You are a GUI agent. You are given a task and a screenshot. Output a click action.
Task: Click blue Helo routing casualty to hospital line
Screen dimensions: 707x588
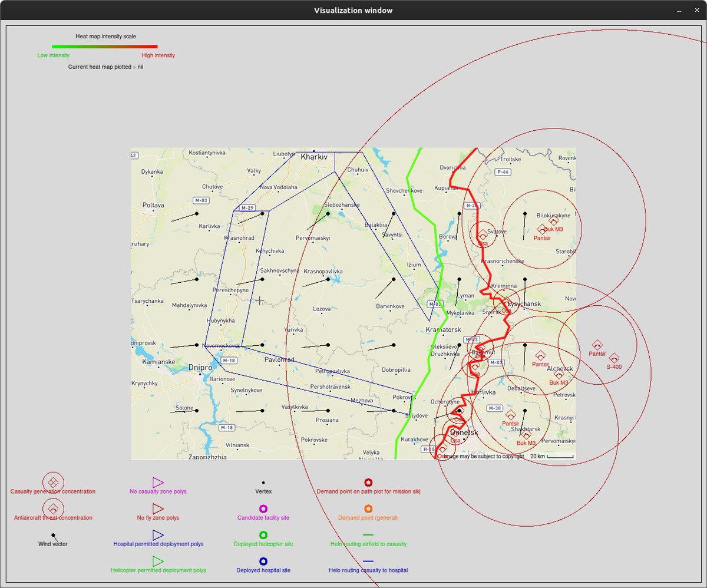(368, 561)
